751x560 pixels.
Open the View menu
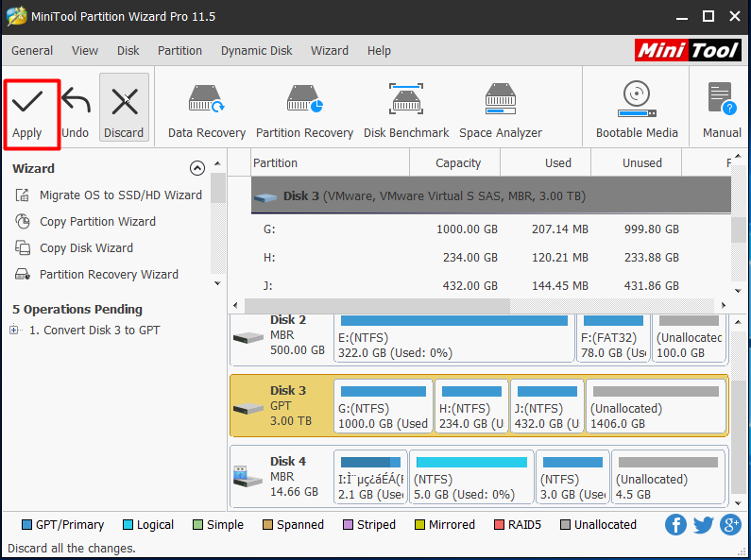click(85, 51)
